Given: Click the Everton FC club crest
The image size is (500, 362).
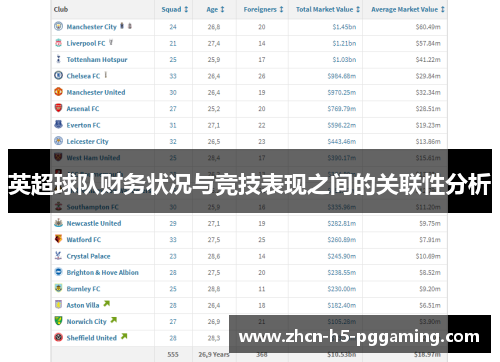Looking at the screenshot, I should pos(58,125).
